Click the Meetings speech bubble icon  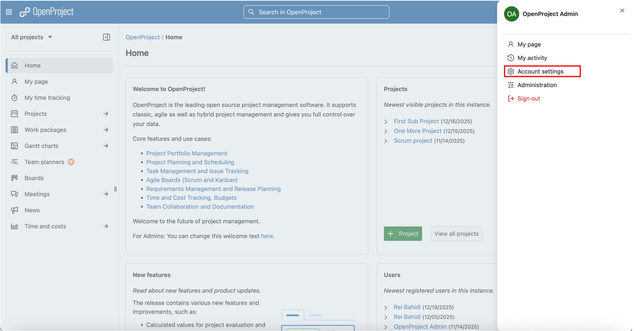tap(14, 194)
